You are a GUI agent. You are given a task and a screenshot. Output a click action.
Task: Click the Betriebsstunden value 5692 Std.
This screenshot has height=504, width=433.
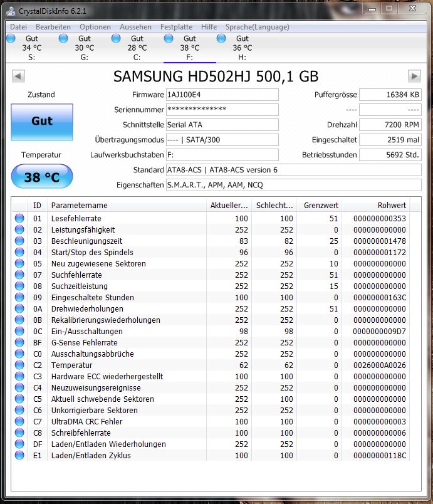390,155
